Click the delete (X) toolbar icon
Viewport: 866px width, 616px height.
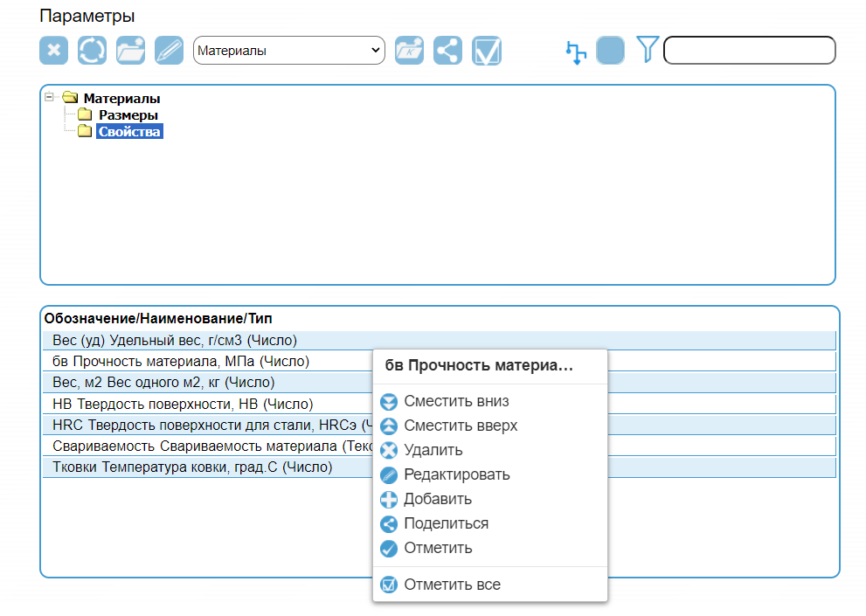(53, 50)
